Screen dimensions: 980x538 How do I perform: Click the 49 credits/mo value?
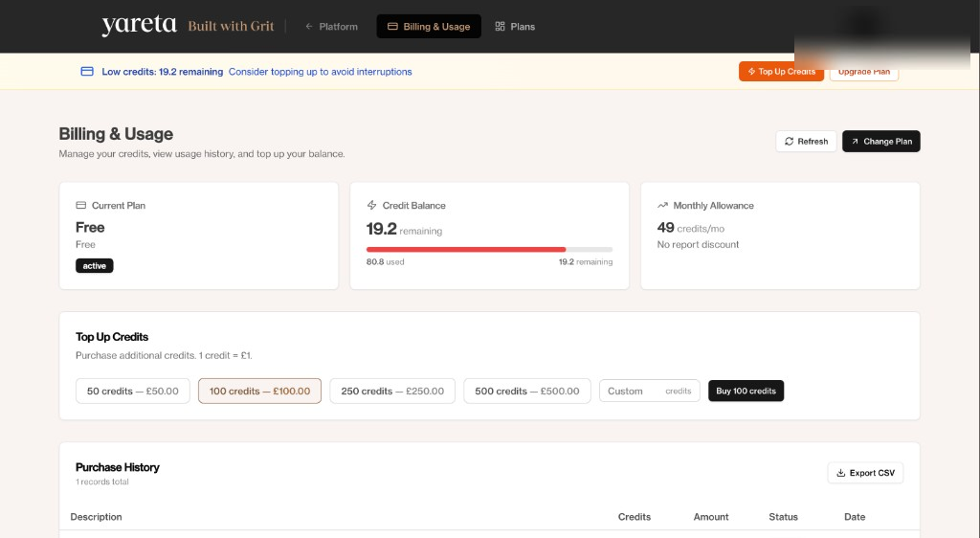click(x=691, y=228)
